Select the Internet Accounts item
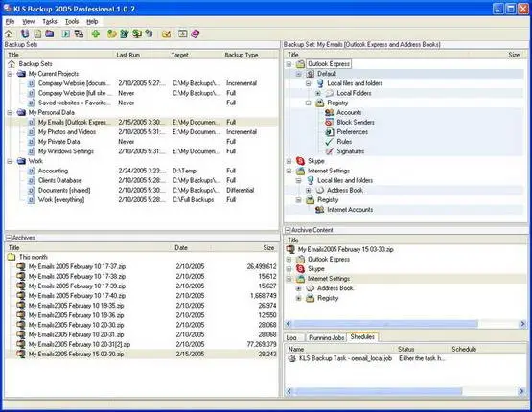532x412 pixels. click(x=350, y=210)
